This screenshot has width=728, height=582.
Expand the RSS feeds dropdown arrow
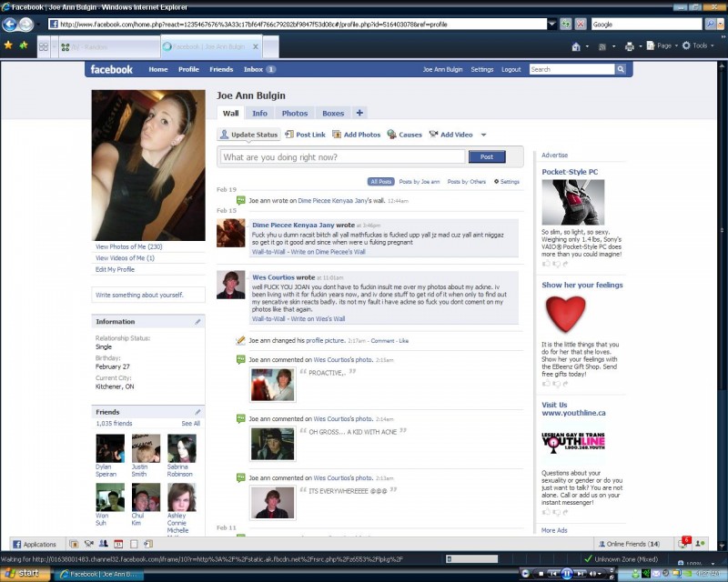(x=613, y=47)
